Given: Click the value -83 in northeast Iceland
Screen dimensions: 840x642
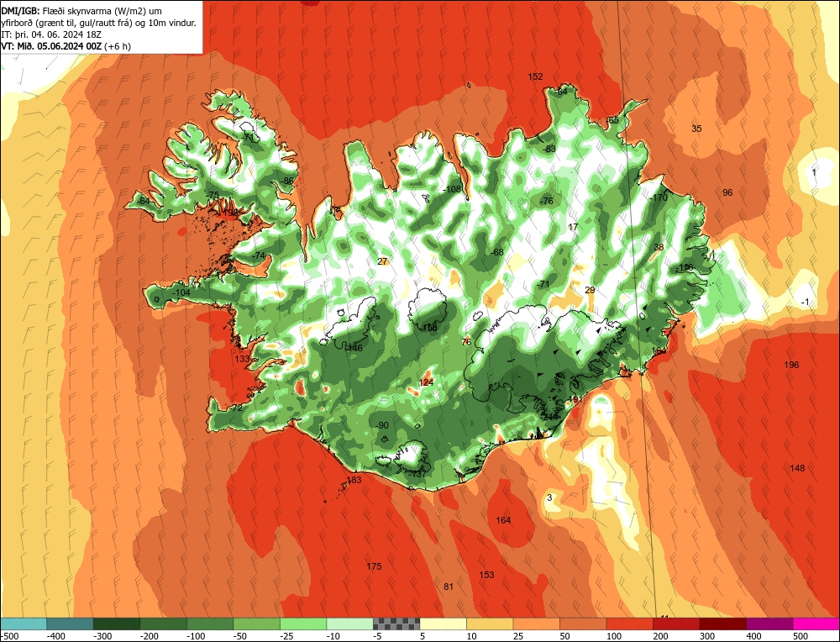Looking at the screenshot, I should 549,149.
